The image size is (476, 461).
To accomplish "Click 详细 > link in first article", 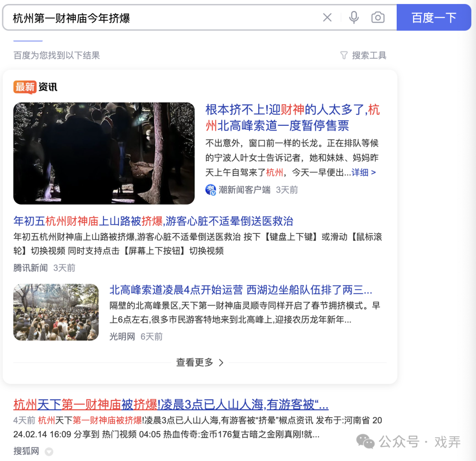I will point(364,172).
